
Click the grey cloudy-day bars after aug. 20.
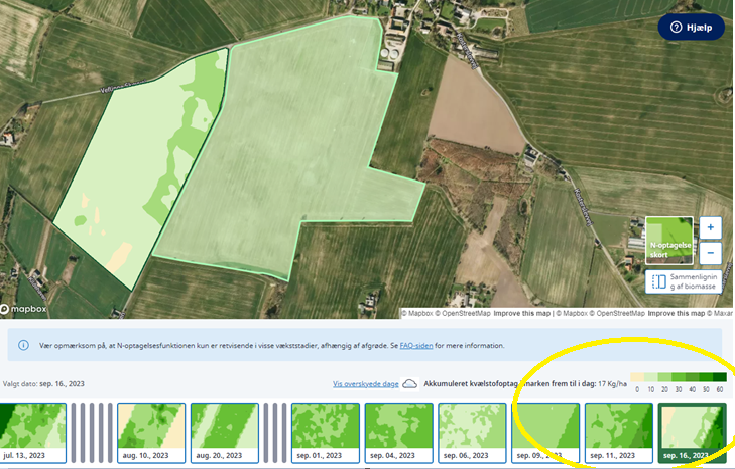click(275, 433)
